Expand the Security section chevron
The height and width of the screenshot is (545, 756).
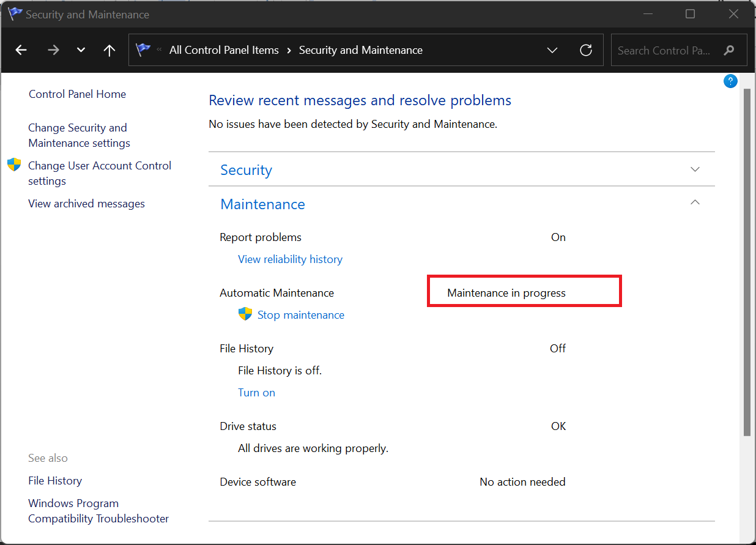click(695, 169)
